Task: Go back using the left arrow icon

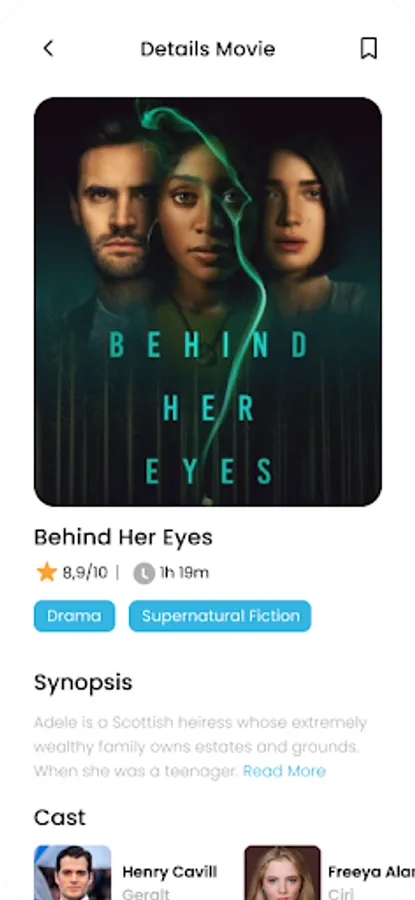Action: [x=48, y=48]
